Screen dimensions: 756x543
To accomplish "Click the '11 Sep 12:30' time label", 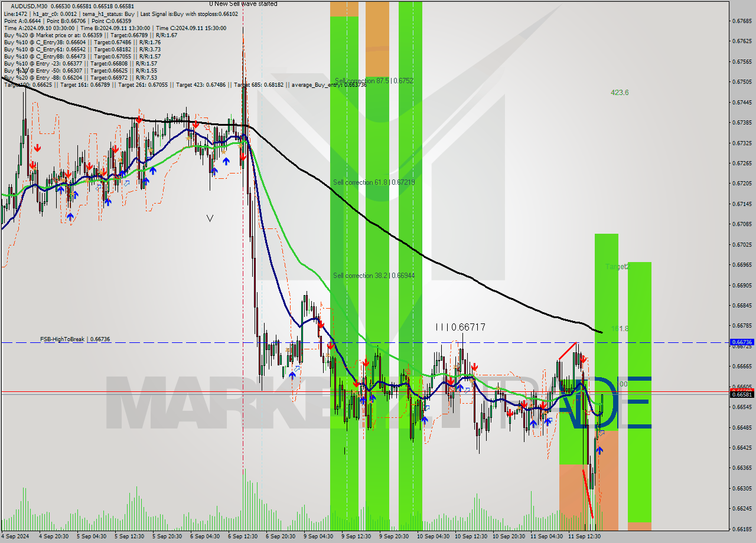I will (x=584, y=537).
